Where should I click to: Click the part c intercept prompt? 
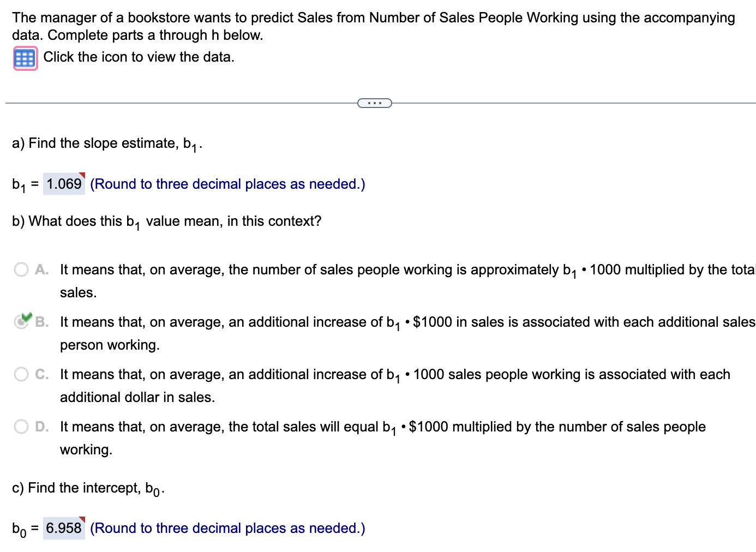(88, 488)
